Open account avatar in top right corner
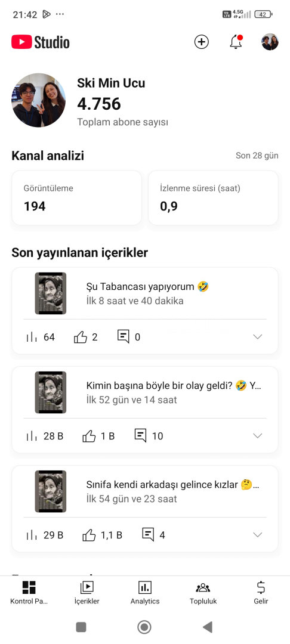290x644 pixels. [270, 42]
